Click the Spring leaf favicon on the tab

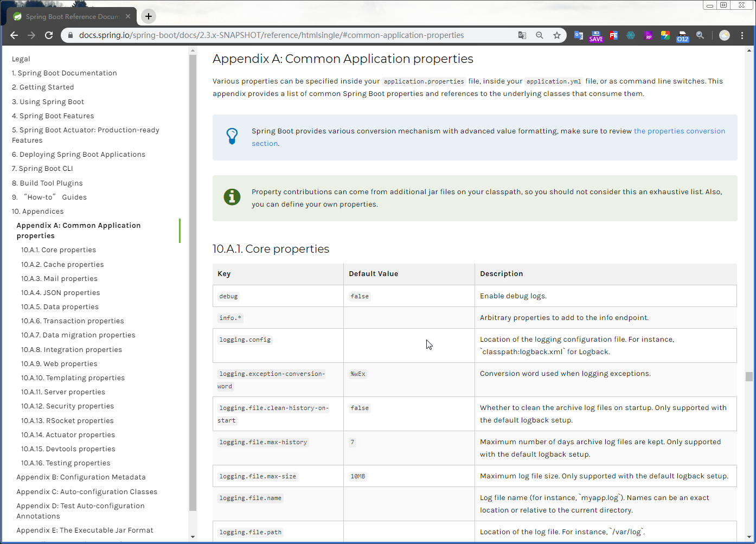tap(17, 16)
